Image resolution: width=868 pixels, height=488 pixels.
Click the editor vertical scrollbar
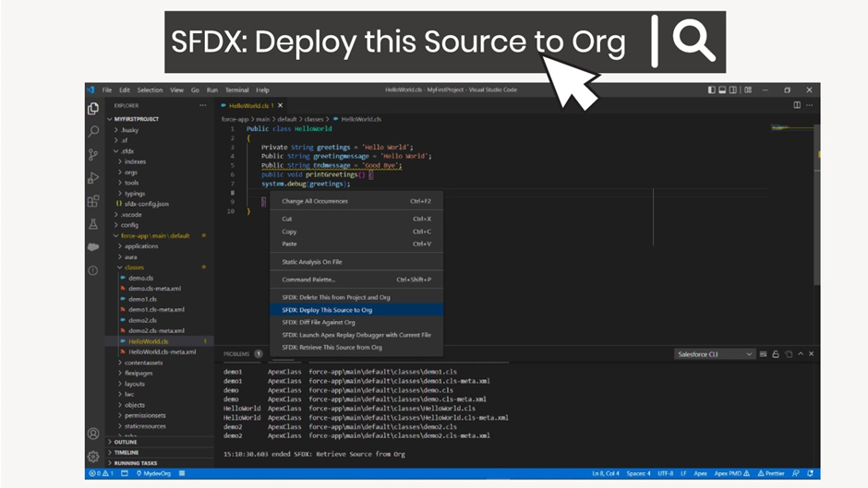(817, 204)
